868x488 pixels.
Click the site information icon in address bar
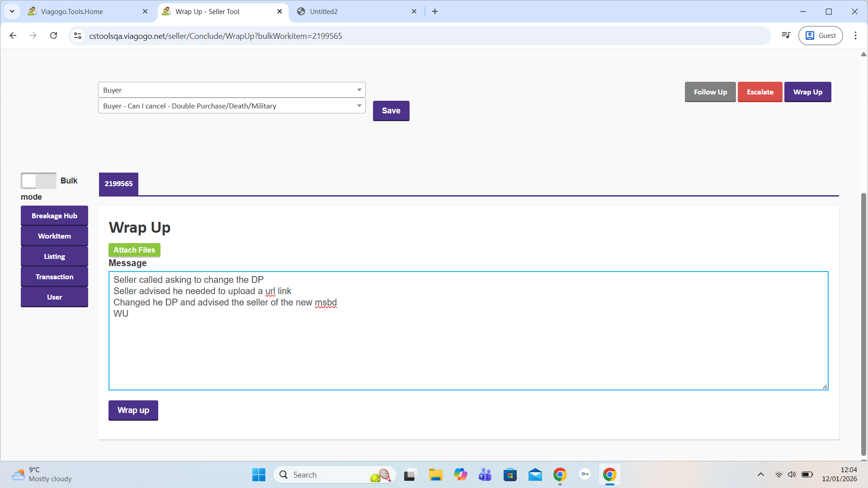[78, 36]
